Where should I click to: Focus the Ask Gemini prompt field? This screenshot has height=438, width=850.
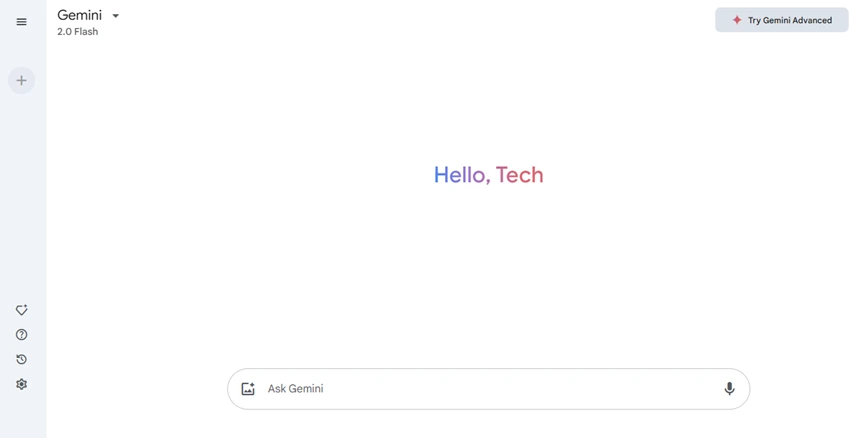(x=488, y=389)
